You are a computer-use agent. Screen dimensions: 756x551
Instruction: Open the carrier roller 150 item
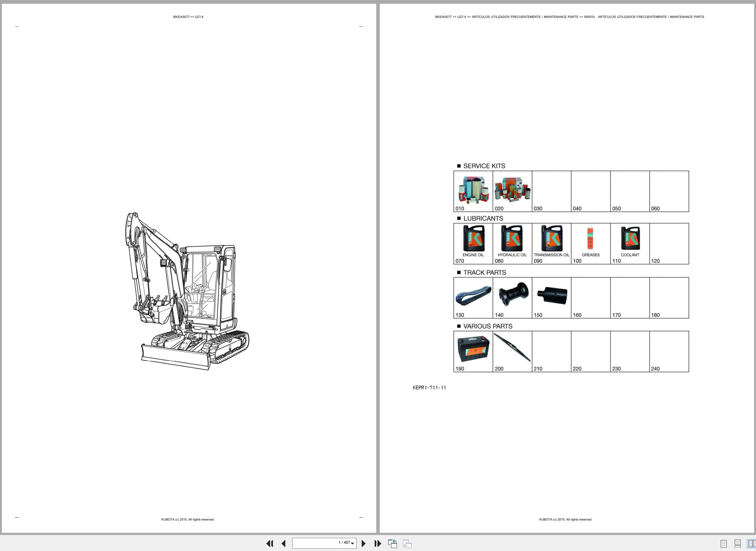pos(552,298)
